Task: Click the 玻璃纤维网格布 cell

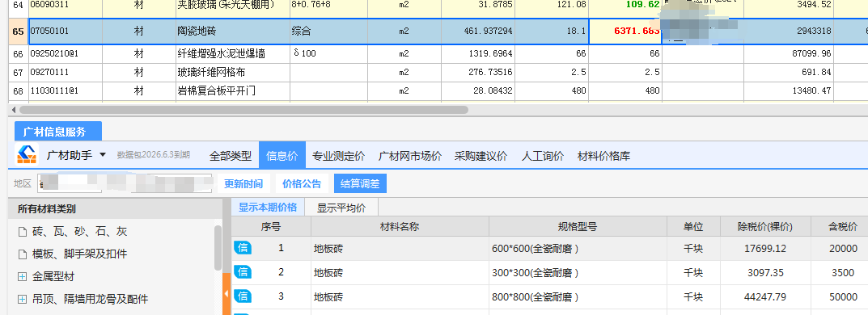Action: point(232,73)
